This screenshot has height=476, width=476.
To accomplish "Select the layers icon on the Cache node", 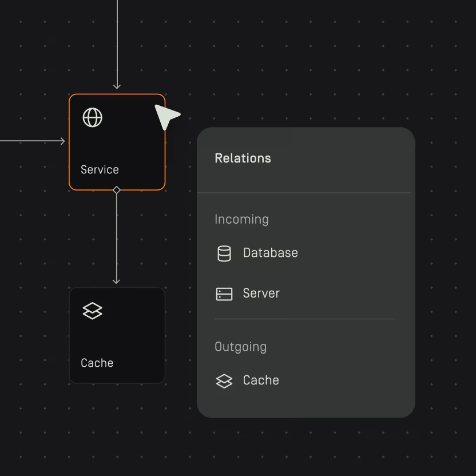I will (93, 311).
